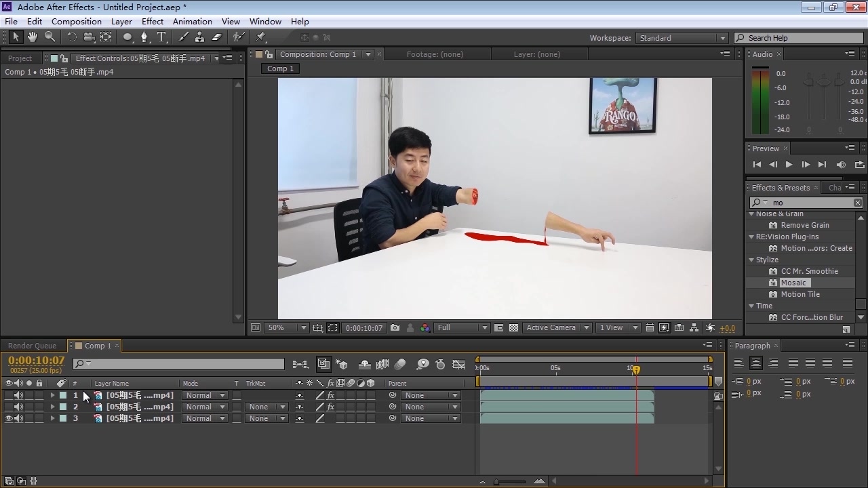Toggle the transparency grid in viewer
The image size is (868, 488).
513,327
